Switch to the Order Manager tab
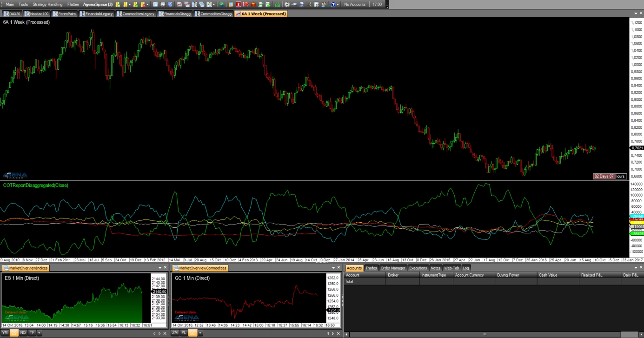Image resolution: width=644 pixels, height=338 pixels. click(392, 268)
